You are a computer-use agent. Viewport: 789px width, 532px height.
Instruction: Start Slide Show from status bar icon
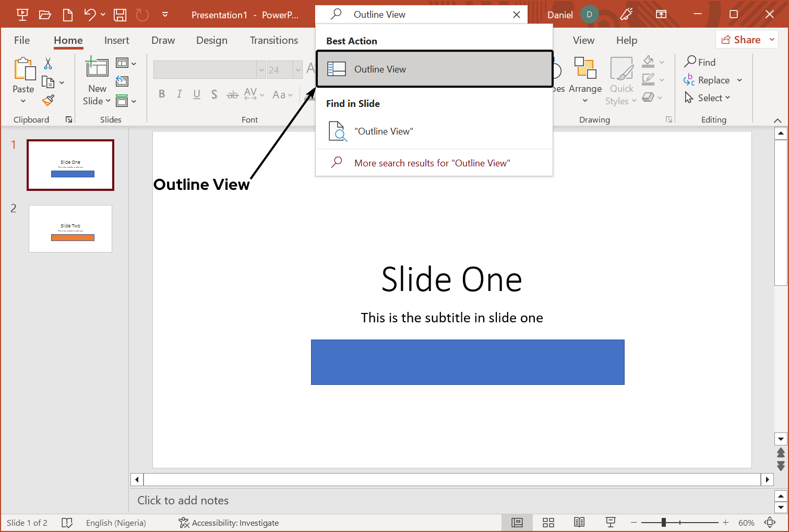click(610, 523)
